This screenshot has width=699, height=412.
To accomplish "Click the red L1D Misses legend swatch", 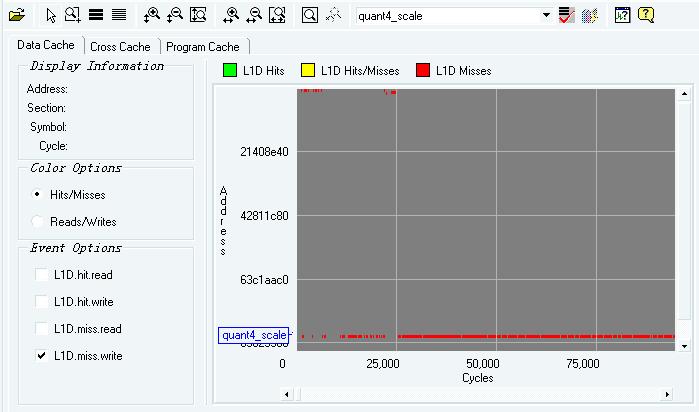I will point(423,70).
